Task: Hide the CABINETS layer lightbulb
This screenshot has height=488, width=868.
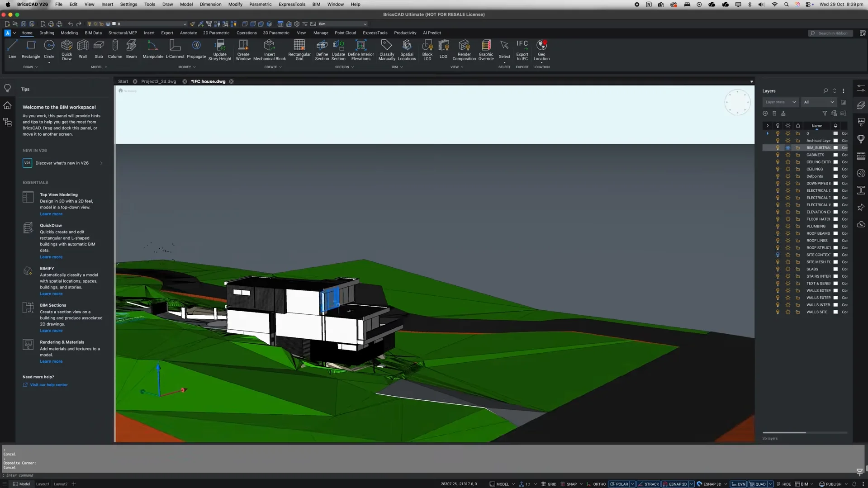Action: click(777, 155)
